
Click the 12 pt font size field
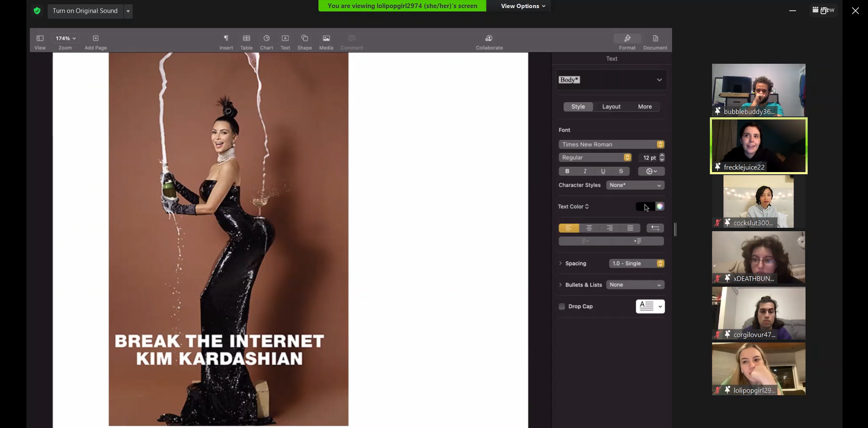pos(648,158)
